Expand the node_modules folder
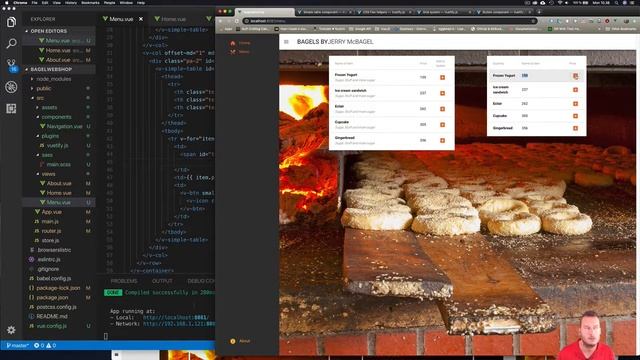 [53, 79]
